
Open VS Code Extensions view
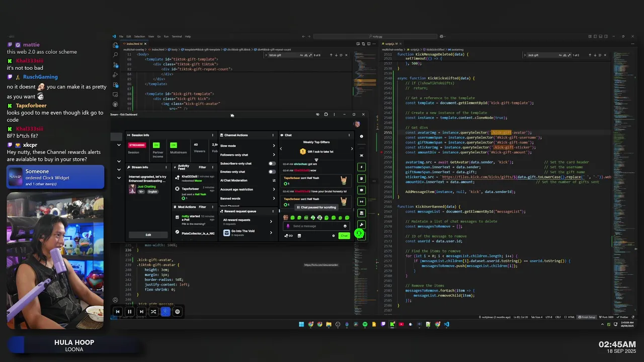[115, 84]
